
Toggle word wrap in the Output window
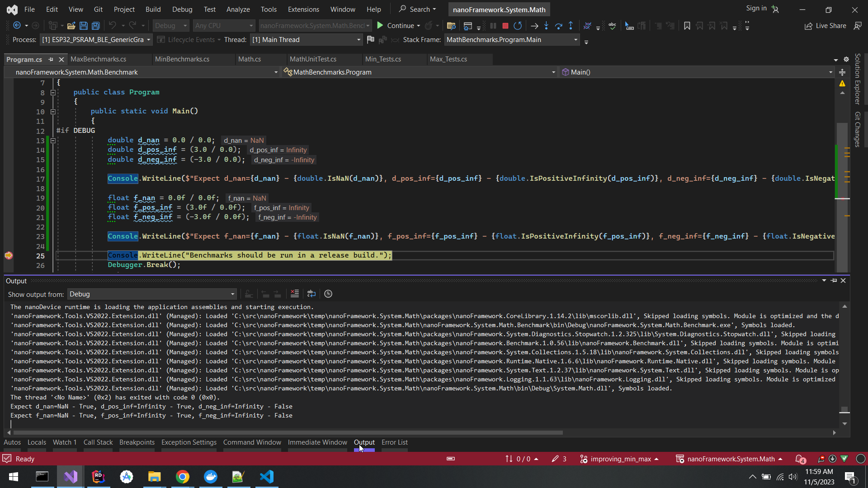tap(311, 294)
